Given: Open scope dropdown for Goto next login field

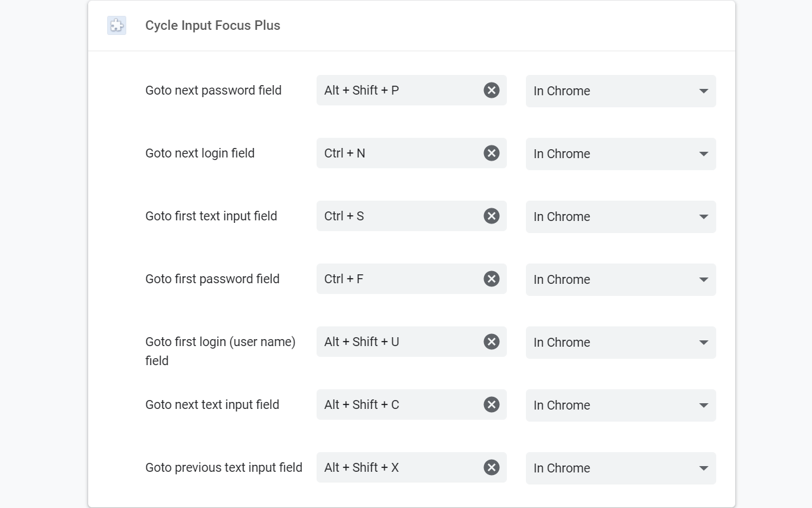Looking at the screenshot, I should (621, 154).
